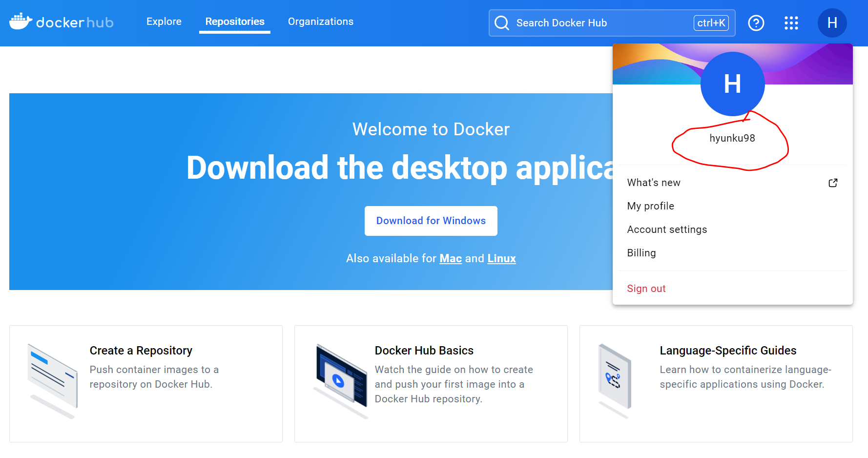This screenshot has width=868, height=458.
Task: Open the Organizations section
Action: coord(320,21)
